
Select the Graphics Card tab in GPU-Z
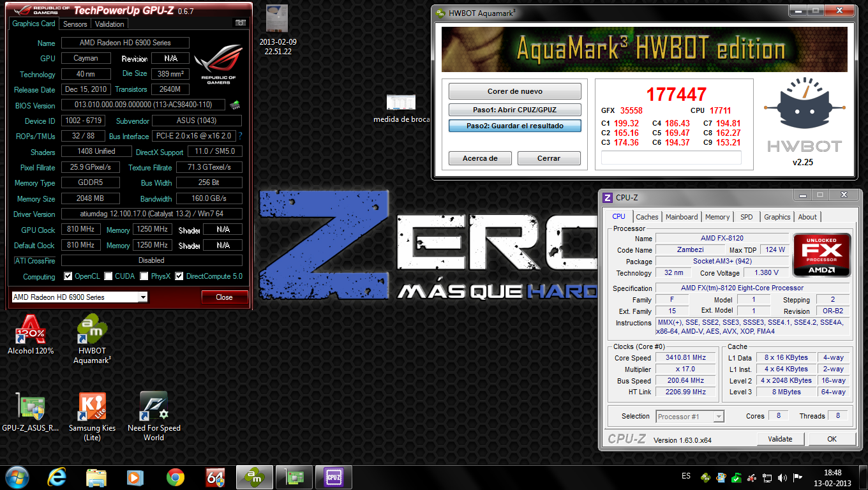34,24
